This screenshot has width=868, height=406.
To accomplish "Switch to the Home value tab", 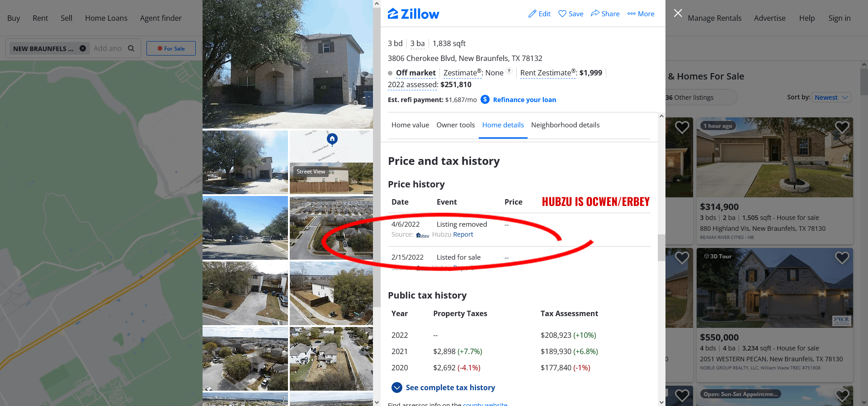I will coord(410,125).
